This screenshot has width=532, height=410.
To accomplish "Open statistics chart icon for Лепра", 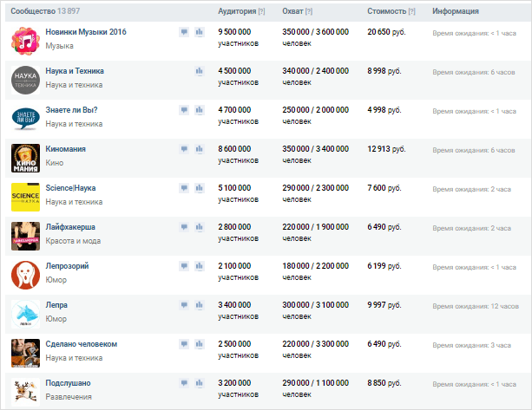I will click(x=200, y=305).
